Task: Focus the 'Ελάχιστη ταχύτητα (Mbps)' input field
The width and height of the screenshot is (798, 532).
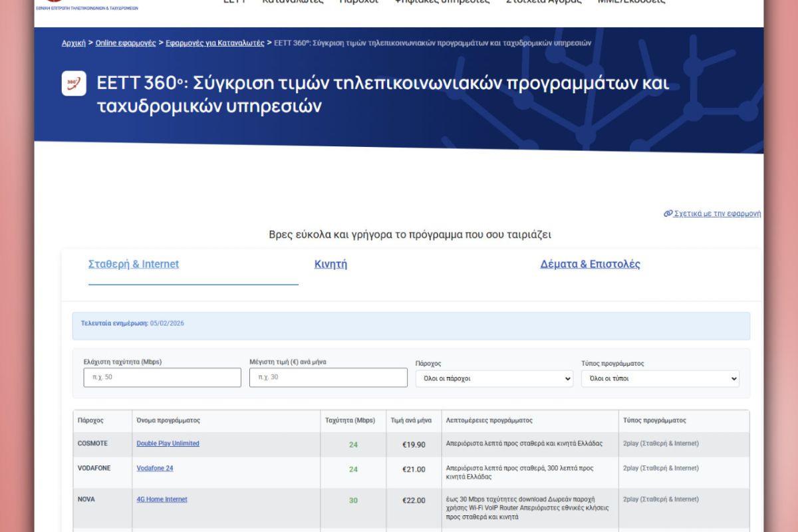Action: point(162,378)
